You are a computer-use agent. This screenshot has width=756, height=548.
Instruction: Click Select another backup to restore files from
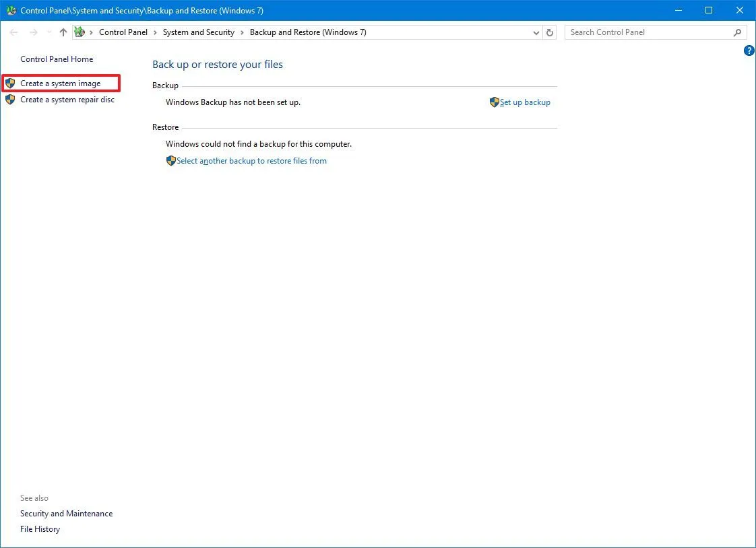[252, 161]
